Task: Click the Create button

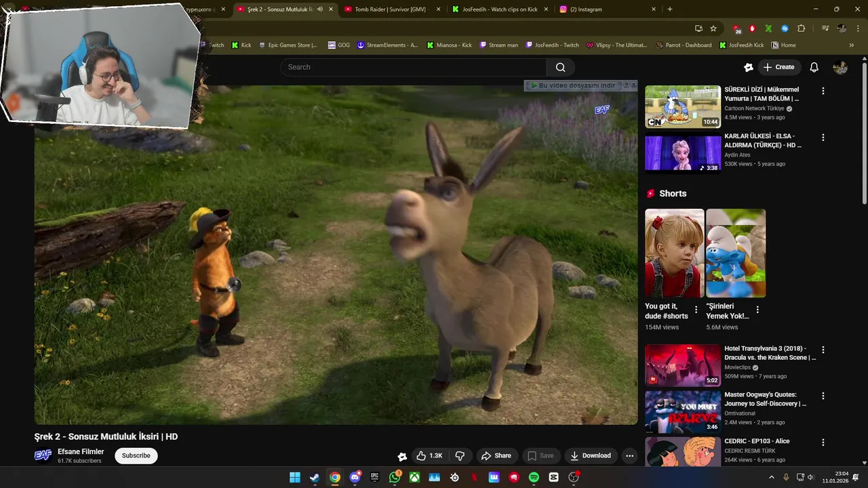Action: (779, 67)
